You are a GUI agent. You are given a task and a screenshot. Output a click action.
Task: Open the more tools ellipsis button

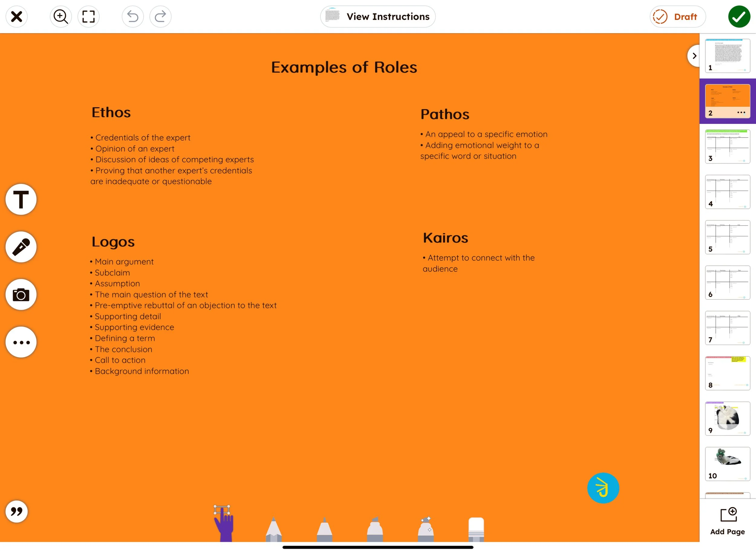[21, 342]
